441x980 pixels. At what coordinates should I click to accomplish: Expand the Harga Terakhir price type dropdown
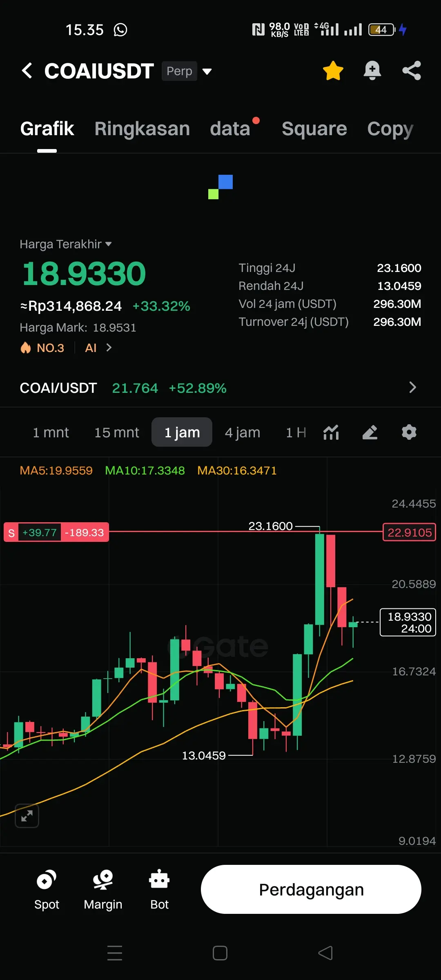66,244
